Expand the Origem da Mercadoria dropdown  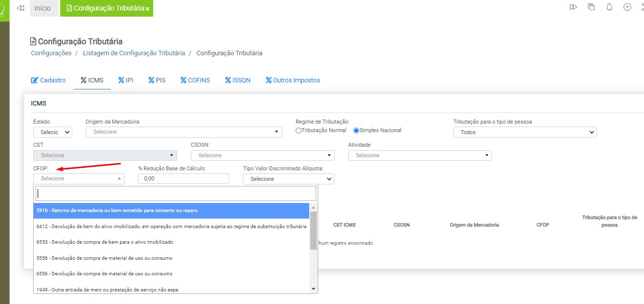(x=184, y=132)
